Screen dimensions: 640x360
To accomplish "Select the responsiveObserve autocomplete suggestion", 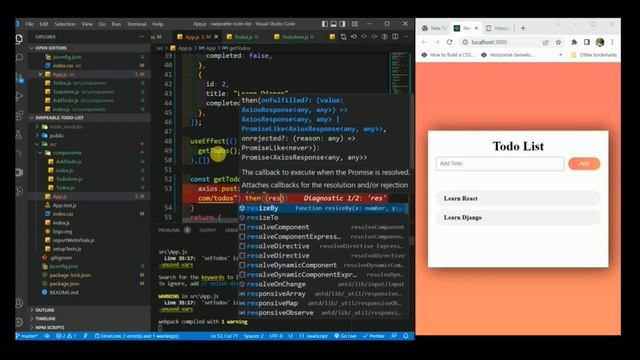I will [x=323, y=313].
